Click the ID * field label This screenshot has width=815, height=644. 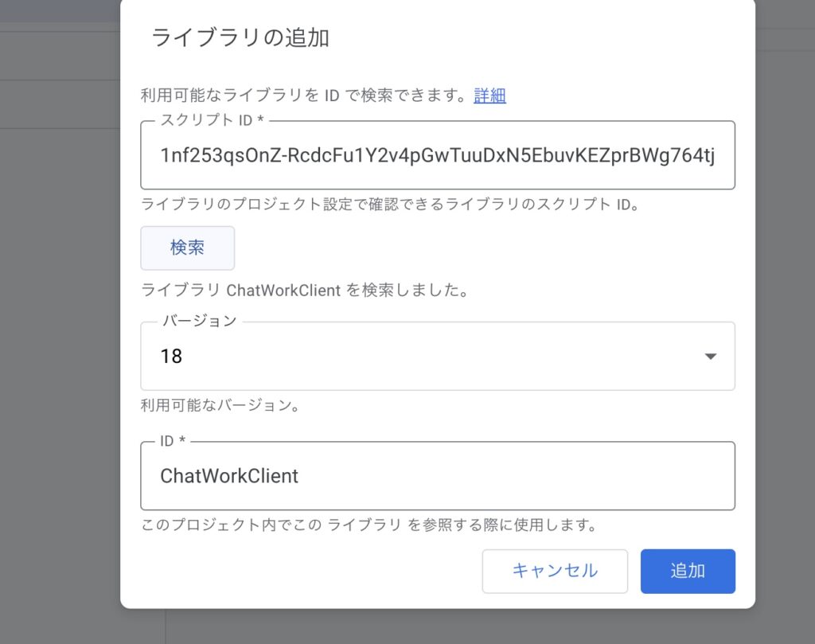174,441
